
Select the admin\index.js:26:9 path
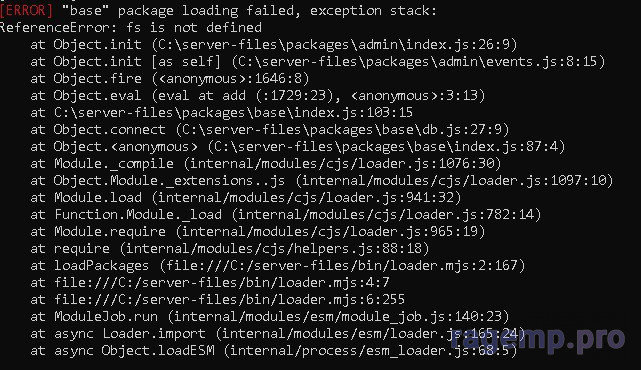[334, 45]
